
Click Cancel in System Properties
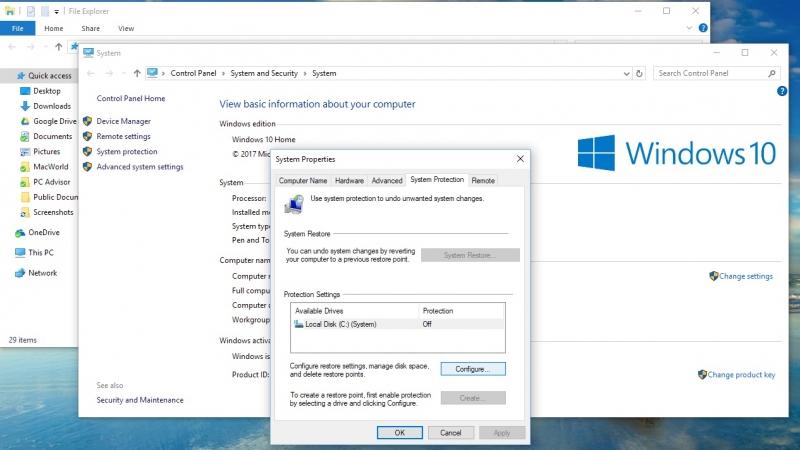[x=451, y=433]
